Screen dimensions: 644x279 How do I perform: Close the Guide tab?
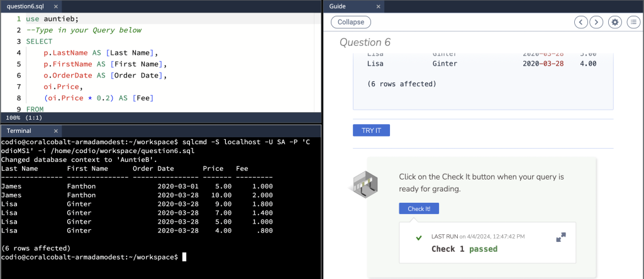(377, 6)
